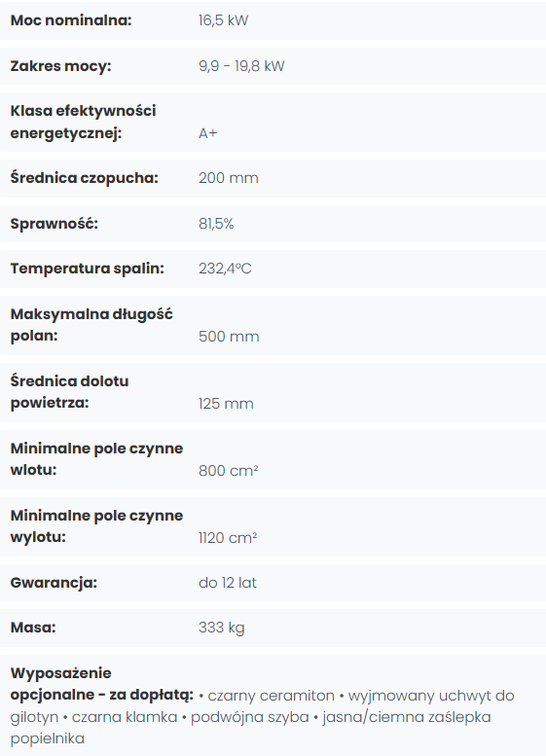The width and height of the screenshot is (546, 756).
Task: Click the Klasa efektywności energetycznej label
Action: point(83,122)
